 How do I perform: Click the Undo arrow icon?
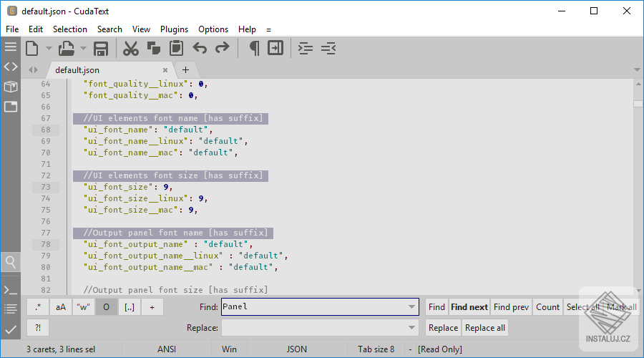[x=200, y=49]
